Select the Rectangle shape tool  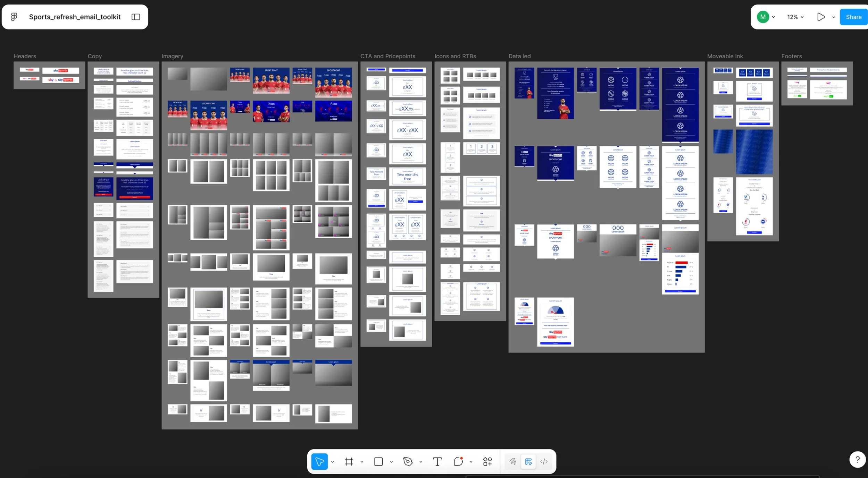pyautogui.click(x=378, y=462)
